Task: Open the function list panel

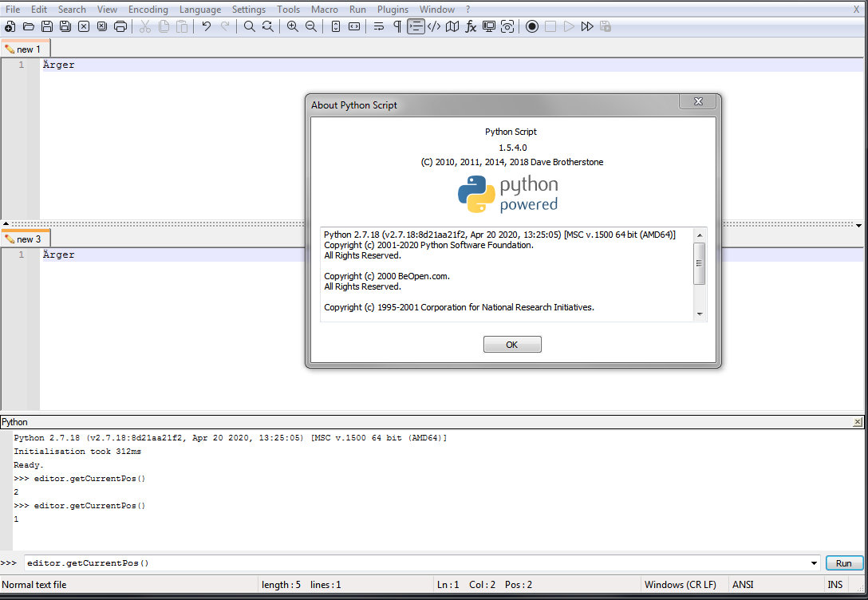Action: (471, 26)
